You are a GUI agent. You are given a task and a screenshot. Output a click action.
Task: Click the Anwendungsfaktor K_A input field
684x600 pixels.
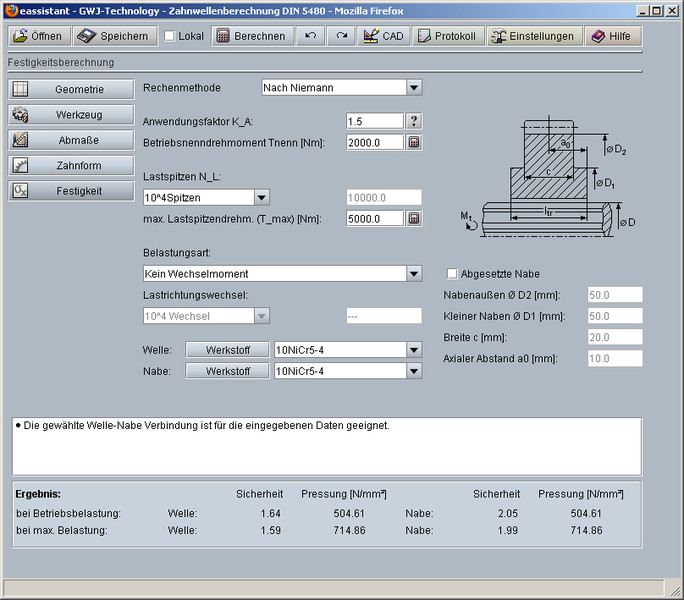click(373, 121)
